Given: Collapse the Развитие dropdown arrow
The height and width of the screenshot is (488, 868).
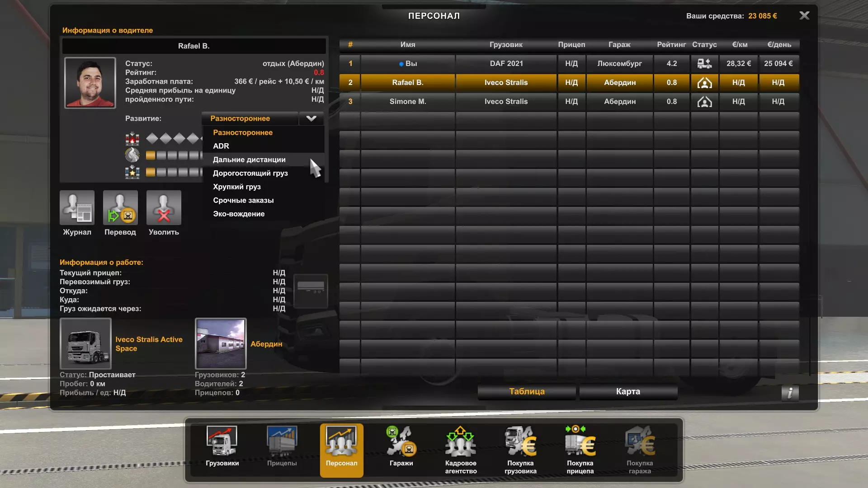Looking at the screenshot, I should point(311,118).
